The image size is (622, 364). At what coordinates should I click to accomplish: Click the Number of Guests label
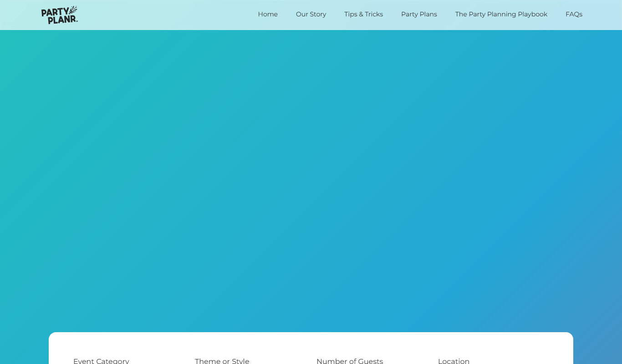point(350,361)
